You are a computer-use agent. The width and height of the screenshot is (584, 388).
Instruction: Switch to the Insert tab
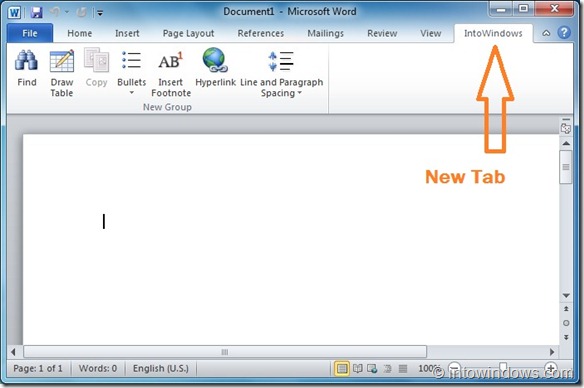pyautogui.click(x=127, y=34)
